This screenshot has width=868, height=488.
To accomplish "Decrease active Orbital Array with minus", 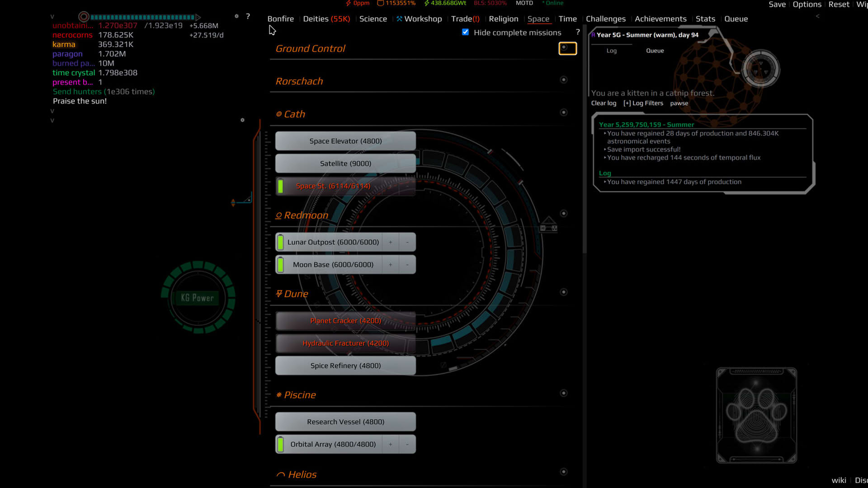I will tap(407, 444).
